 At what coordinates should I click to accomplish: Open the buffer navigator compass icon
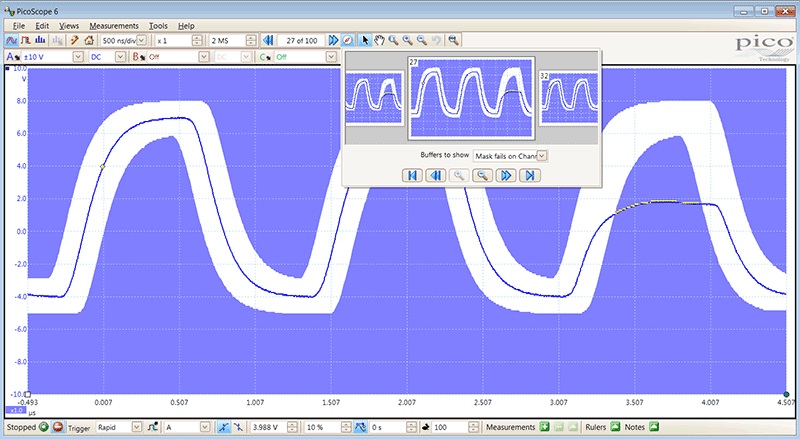click(x=347, y=40)
